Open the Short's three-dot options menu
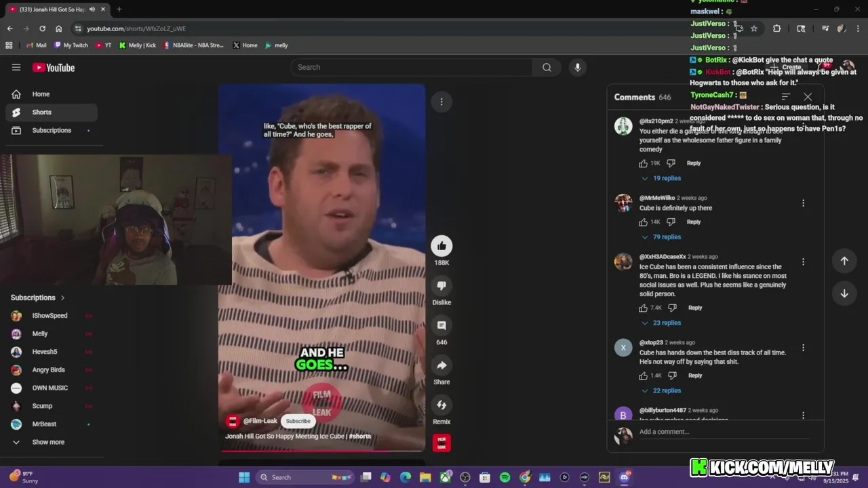Viewport: 868px width, 488px height. (441, 102)
